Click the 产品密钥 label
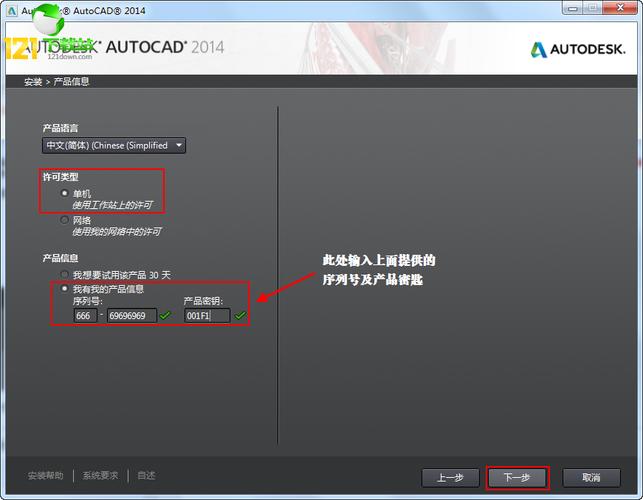 tap(203, 301)
